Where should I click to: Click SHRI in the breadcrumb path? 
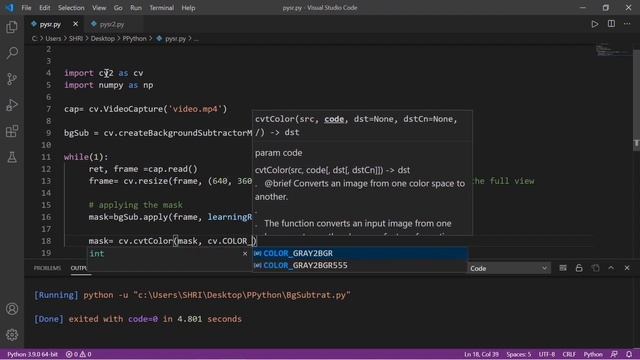76,39
